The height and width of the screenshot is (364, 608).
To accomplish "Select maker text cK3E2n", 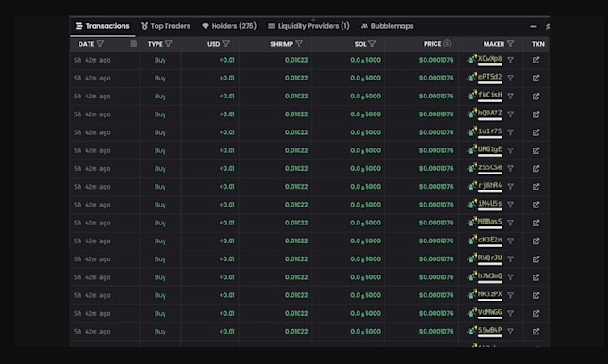I will 490,240.
